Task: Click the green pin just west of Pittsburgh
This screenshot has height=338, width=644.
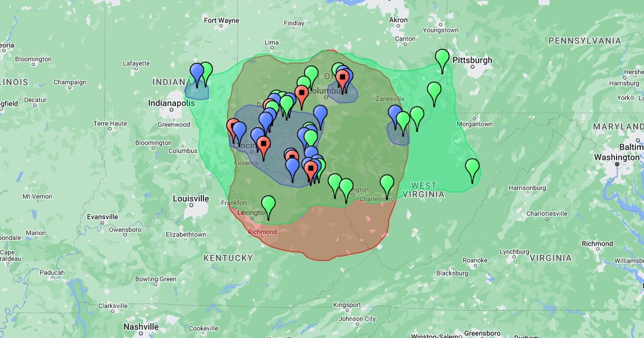Action: [x=442, y=58]
